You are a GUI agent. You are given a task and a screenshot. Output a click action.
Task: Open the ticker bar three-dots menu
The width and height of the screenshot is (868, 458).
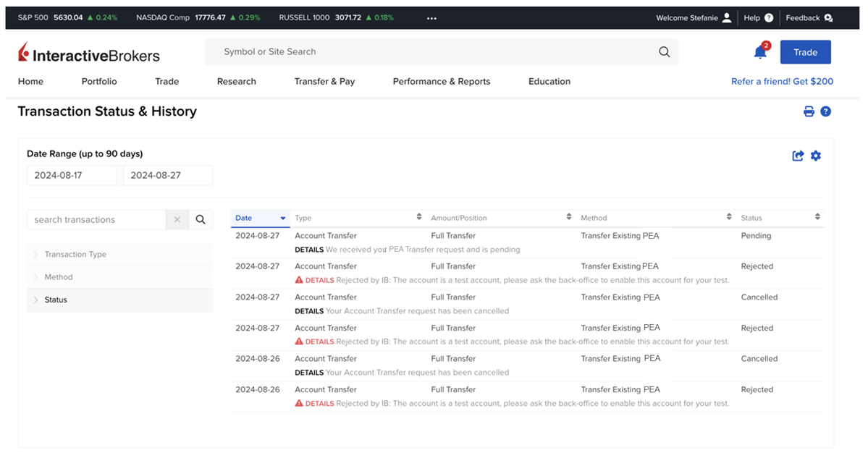coord(431,18)
